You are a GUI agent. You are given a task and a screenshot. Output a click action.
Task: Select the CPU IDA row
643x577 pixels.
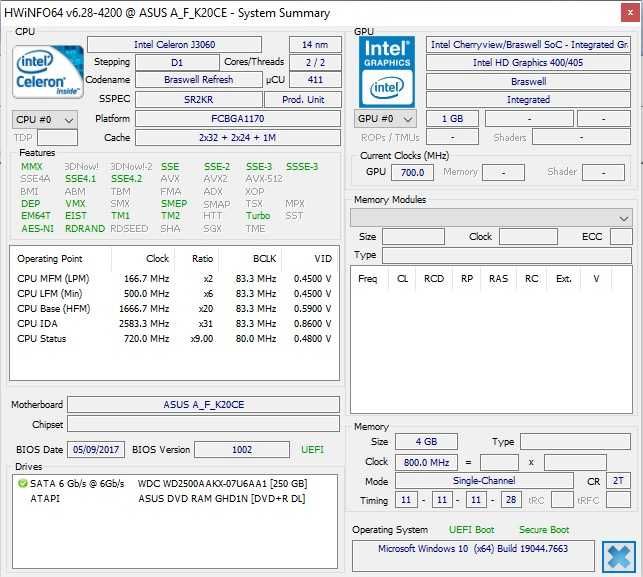pyautogui.click(x=174, y=324)
